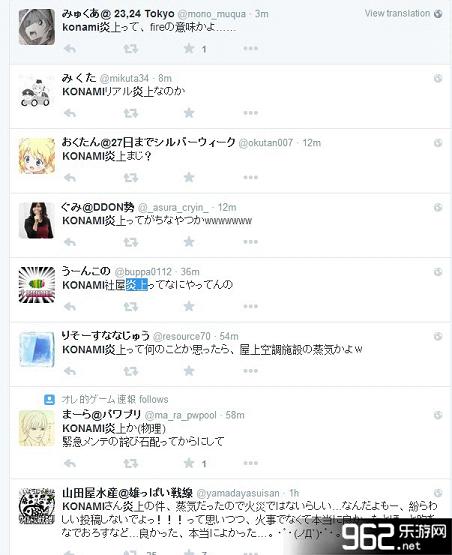Reply to buppa0112's KONAMI tweet
Viewport: 452px width, 555px height.
pyautogui.click(x=70, y=307)
